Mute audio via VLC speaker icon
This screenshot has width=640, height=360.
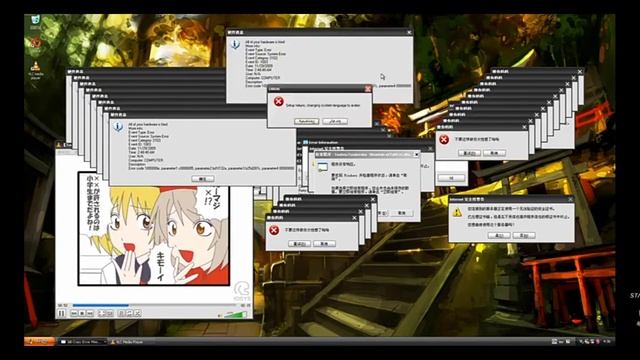(219, 315)
